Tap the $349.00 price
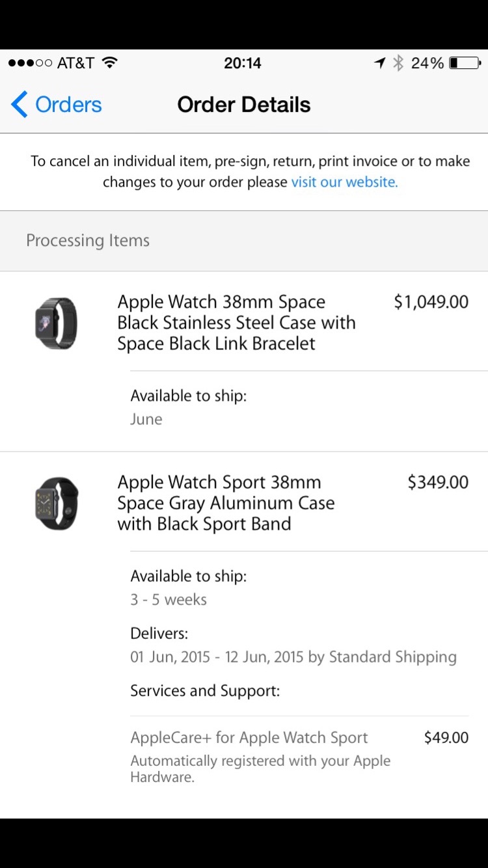The width and height of the screenshot is (488, 868). 437,482
